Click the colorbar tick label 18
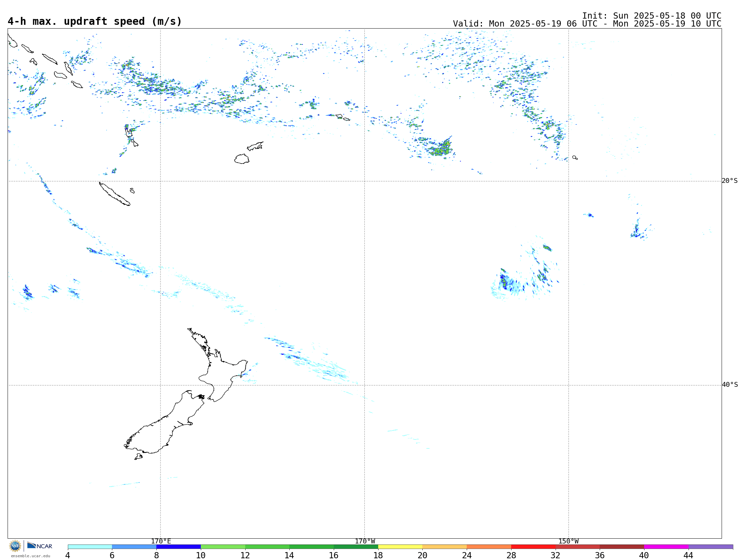The width and height of the screenshot is (744, 560). coord(378,555)
